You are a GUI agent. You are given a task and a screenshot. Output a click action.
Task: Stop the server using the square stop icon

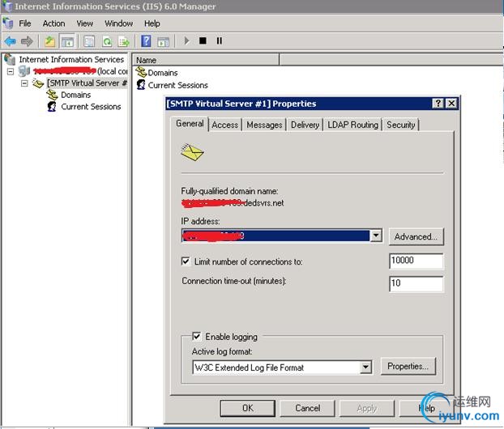click(203, 40)
